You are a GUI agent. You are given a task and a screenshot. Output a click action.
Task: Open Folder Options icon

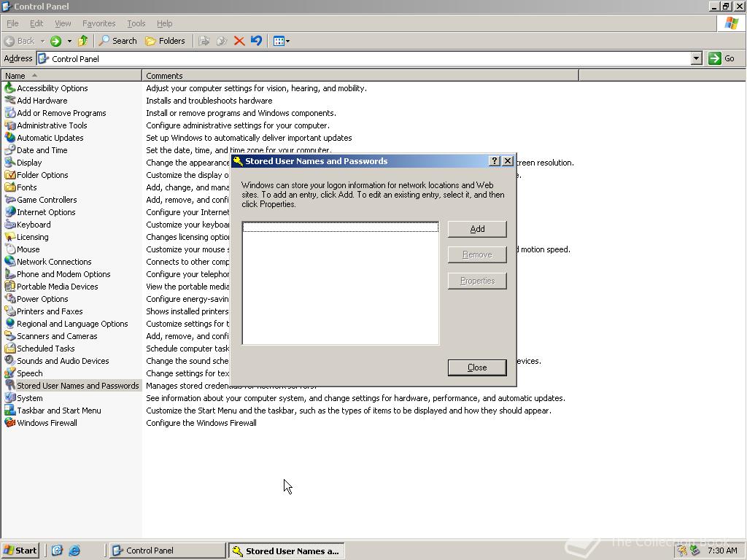10,175
